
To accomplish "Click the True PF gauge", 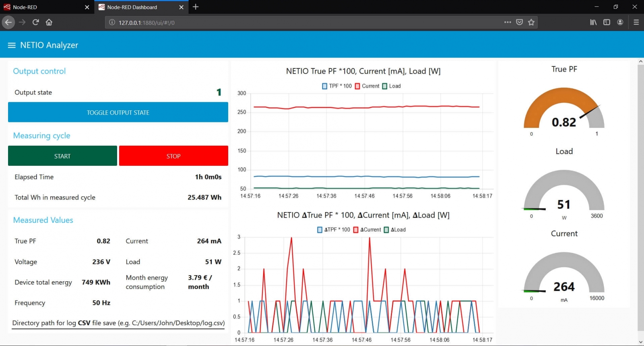I will pos(564,109).
